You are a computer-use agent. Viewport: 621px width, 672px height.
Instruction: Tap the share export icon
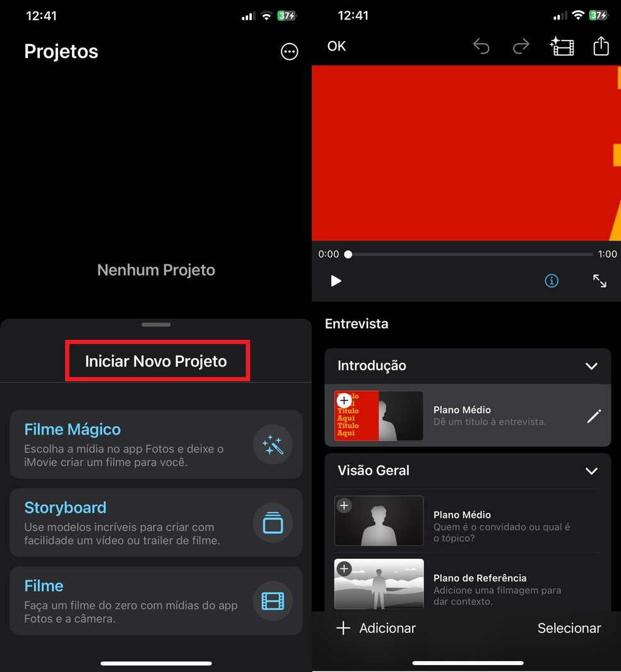pyautogui.click(x=601, y=46)
